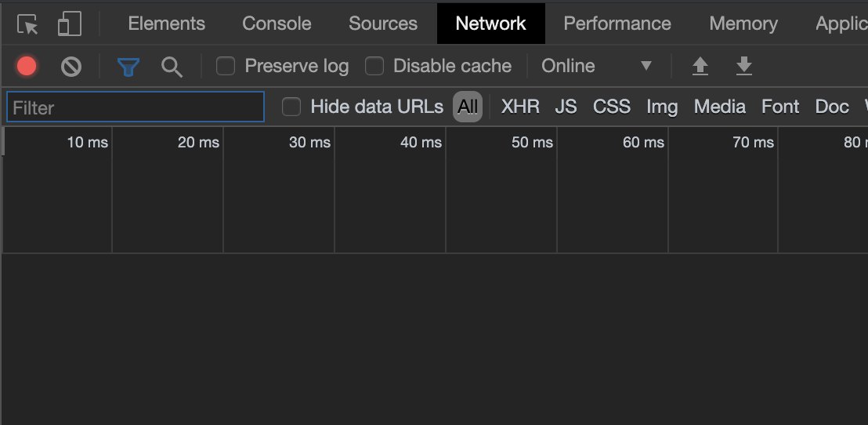Import HAR file with upload arrow icon
Viewport: 868px width, 425px height.
coord(700,66)
